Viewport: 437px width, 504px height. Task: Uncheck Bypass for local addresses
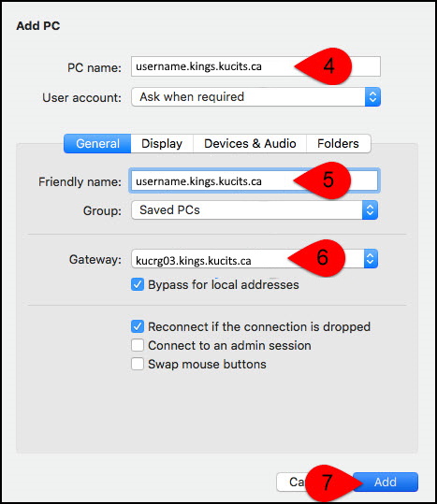138,285
